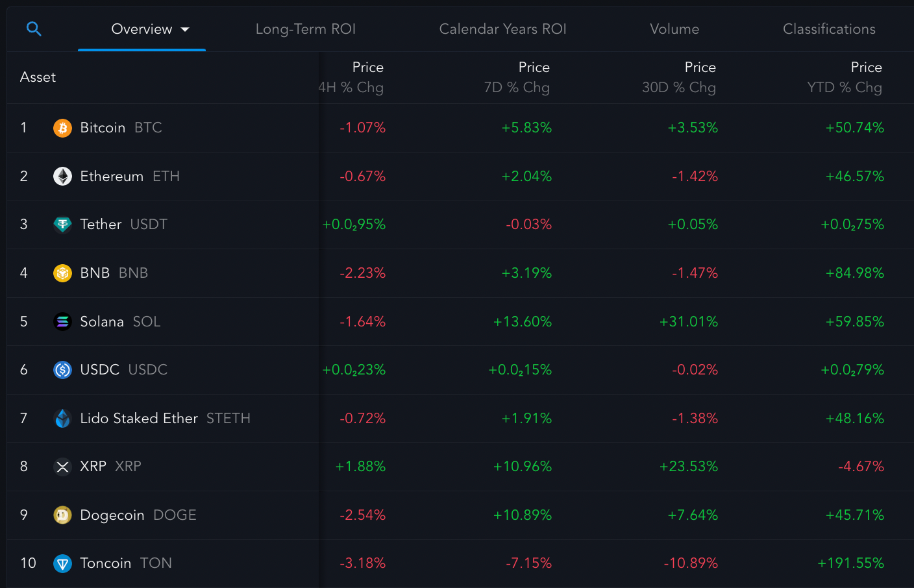Switch to Calendar Years ROI tab

(502, 29)
